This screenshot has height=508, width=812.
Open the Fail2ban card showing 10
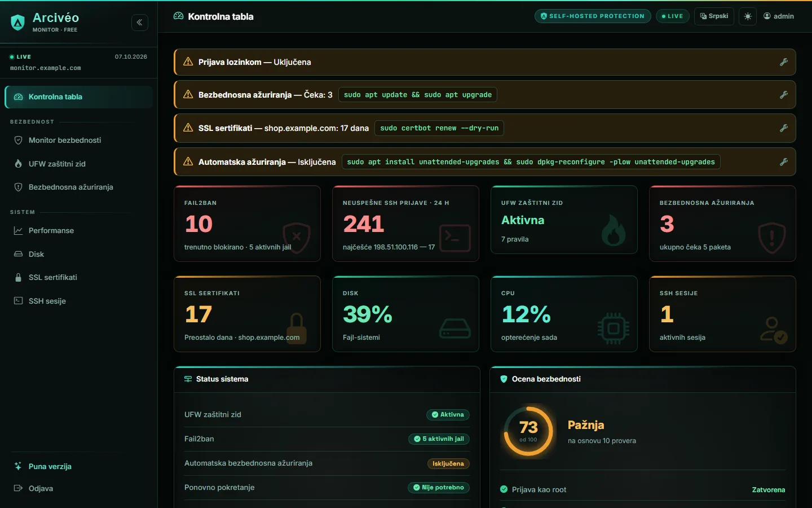[x=248, y=224]
